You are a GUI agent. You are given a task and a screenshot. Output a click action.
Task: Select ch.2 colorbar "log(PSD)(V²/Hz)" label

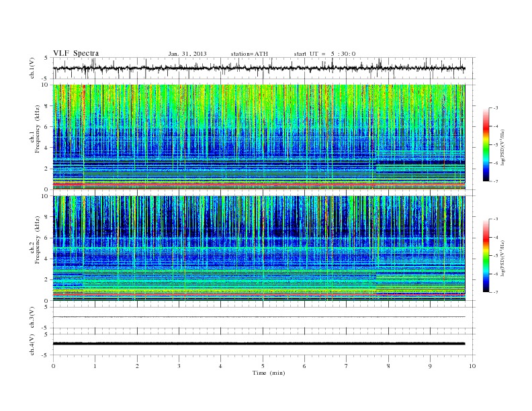pyautogui.click(x=502, y=258)
